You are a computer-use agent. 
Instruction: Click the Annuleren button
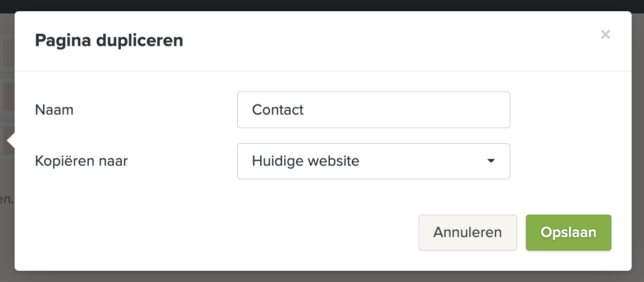coord(467,233)
